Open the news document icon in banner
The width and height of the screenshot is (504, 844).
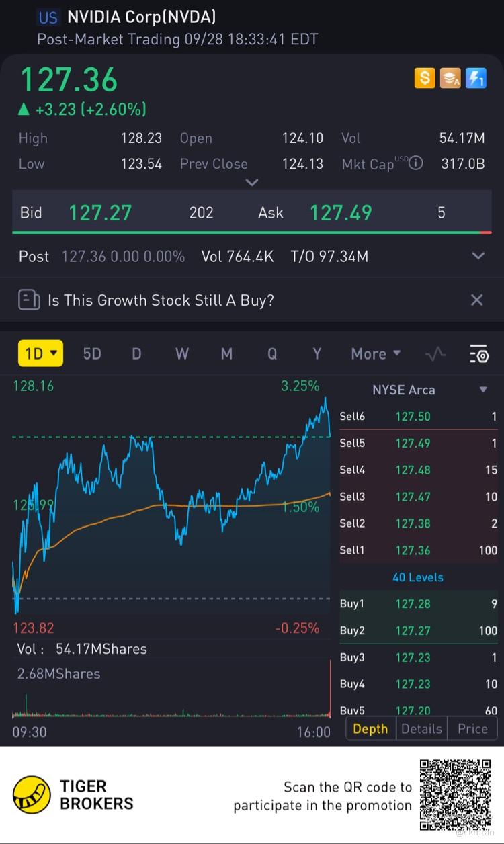(29, 300)
